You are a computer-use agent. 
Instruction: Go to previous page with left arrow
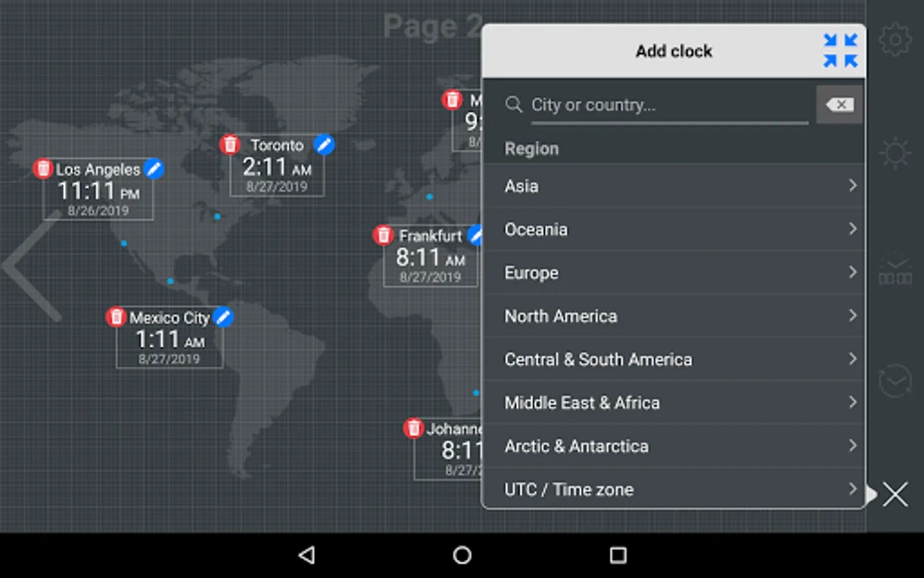coord(32,265)
